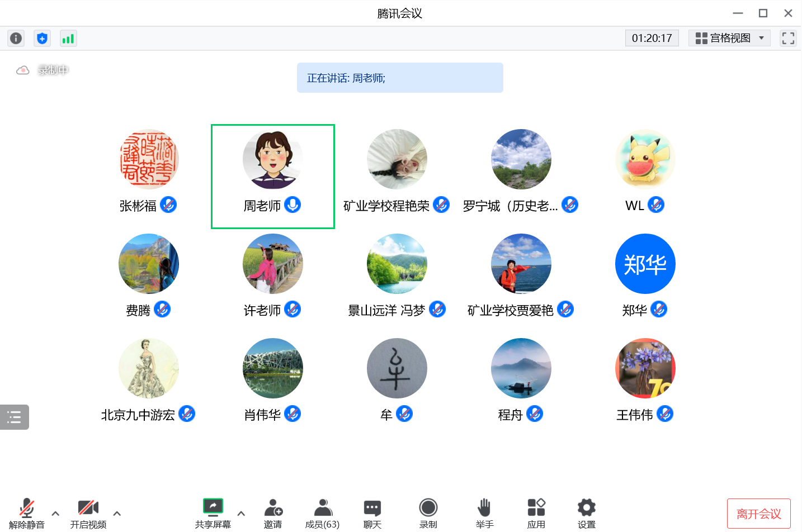Click the 罗宁城（历史老... name label

pyautogui.click(x=510, y=206)
